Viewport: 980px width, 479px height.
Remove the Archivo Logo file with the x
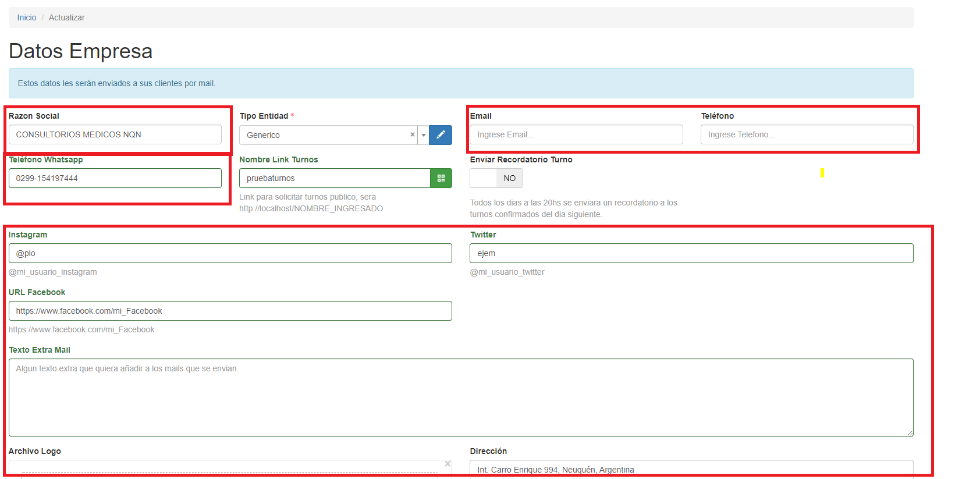[x=448, y=464]
